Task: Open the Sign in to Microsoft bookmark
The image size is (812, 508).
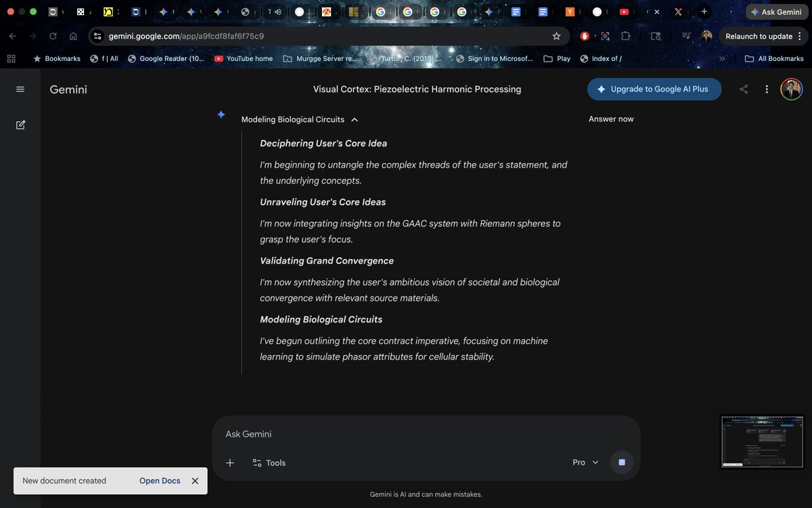Action: point(494,59)
